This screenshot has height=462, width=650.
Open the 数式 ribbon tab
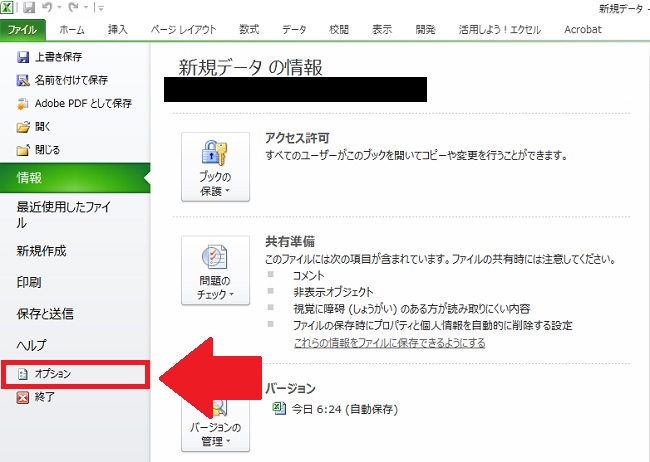point(249,30)
